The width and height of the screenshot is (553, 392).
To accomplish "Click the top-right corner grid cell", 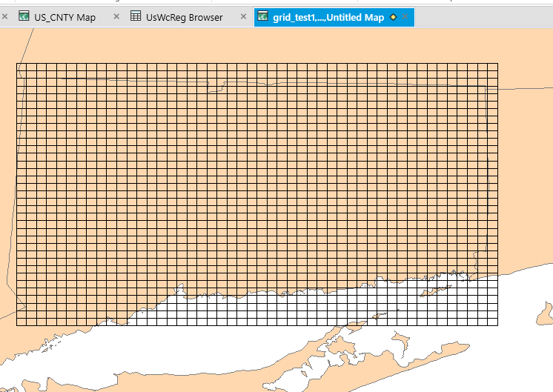I will 492,67.
